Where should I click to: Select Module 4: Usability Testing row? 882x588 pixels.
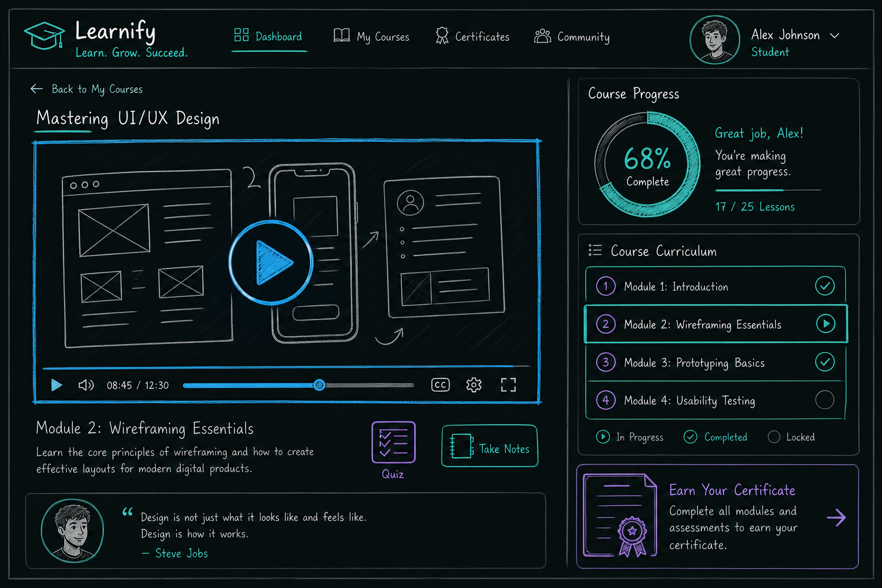(715, 400)
